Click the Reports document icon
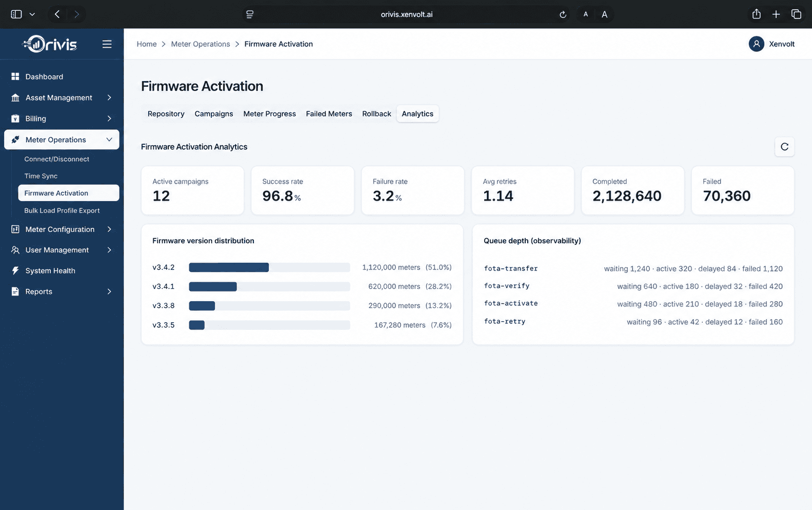This screenshot has height=510, width=812. point(15,291)
